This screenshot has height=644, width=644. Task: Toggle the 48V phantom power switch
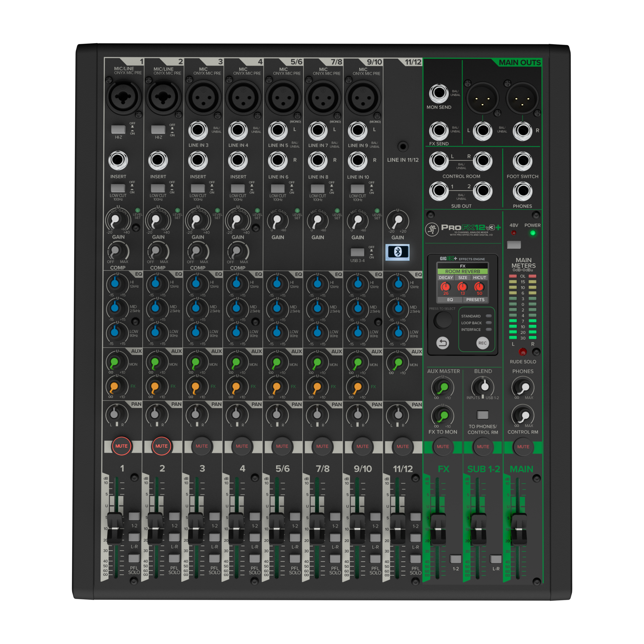point(514,245)
